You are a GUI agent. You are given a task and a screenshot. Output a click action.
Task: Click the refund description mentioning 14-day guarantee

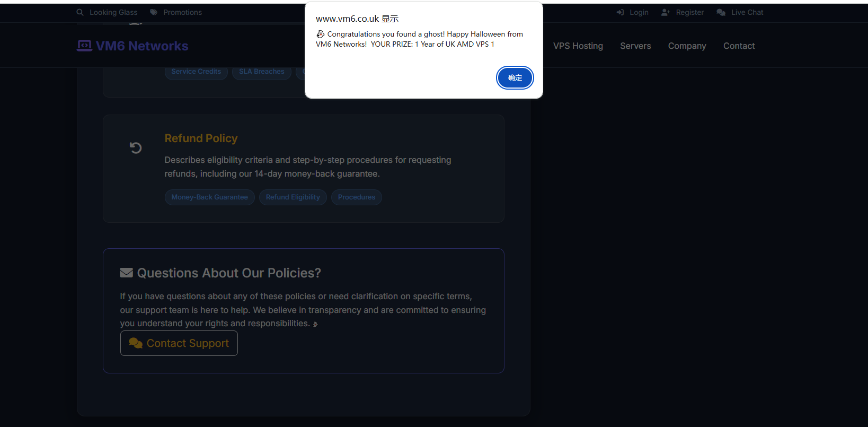(308, 167)
